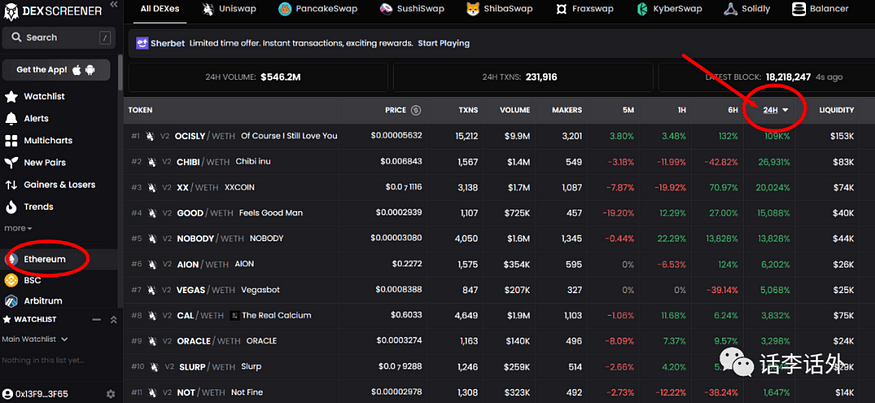Focus the Search input field
Screen dimensions: 875x403
coord(59,37)
